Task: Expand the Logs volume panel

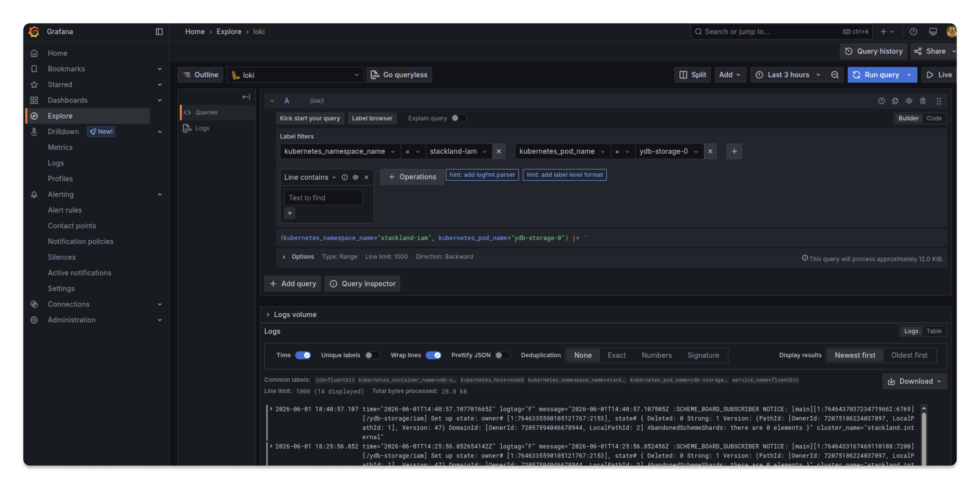Action: 292,314
